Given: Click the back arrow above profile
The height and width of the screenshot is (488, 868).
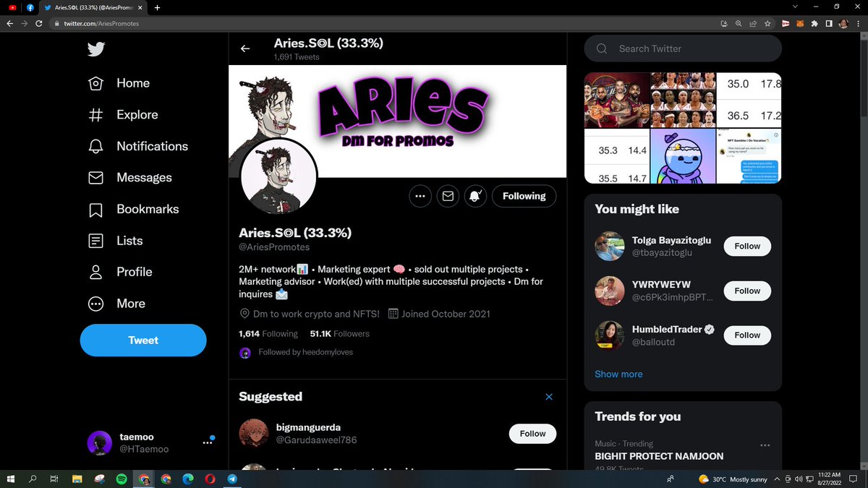Looking at the screenshot, I should point(245,48).
